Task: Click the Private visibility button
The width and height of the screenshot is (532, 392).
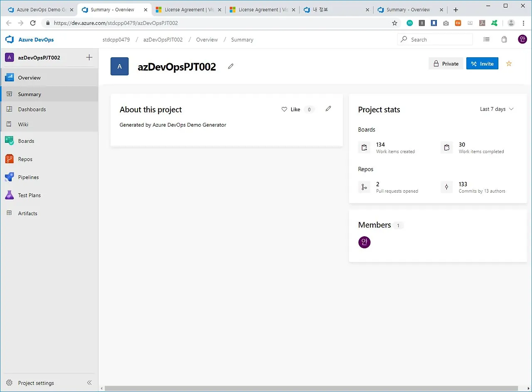Action: coord(446,64)
